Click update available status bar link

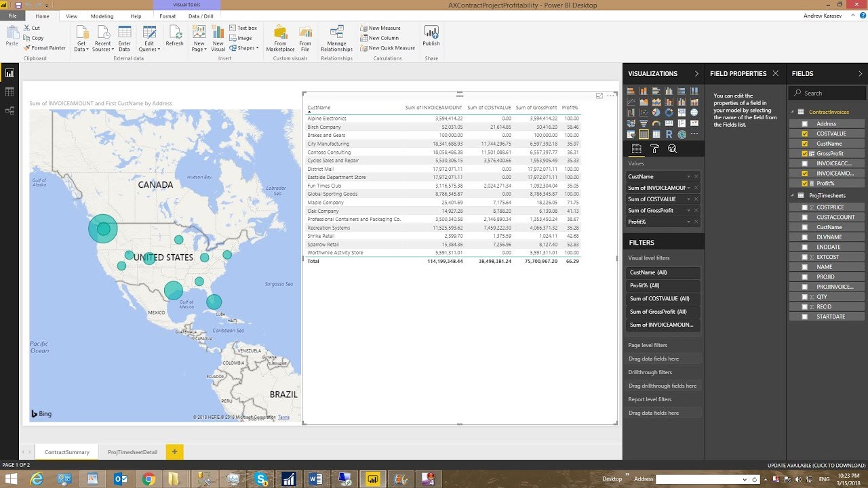pos(816,466)
